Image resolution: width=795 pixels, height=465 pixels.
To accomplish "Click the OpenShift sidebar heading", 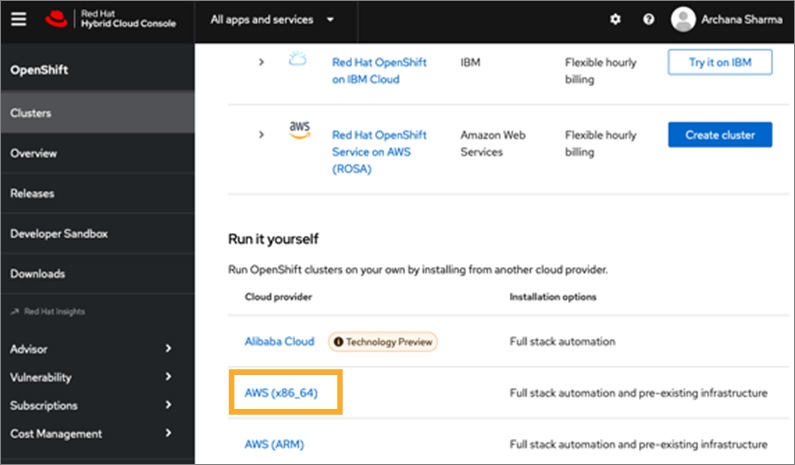I will click(39, 70).
